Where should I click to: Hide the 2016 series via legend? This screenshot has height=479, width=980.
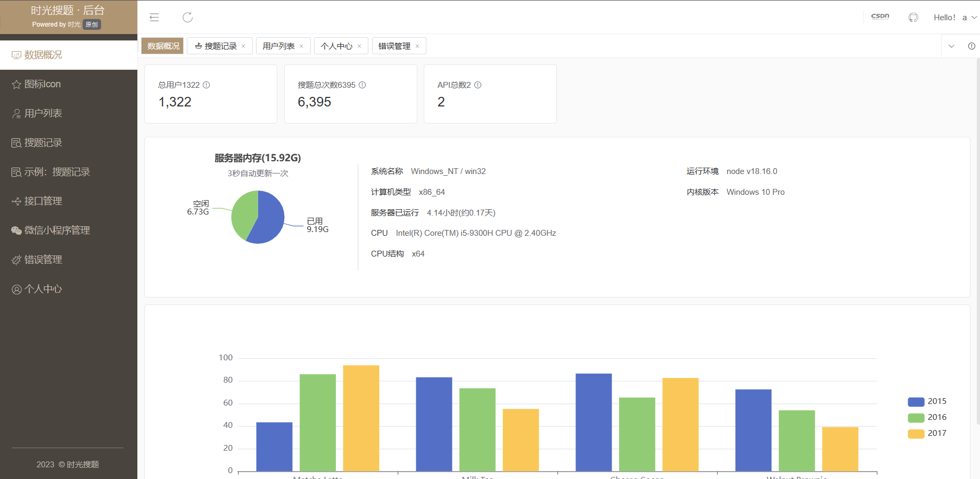point(927,417)
